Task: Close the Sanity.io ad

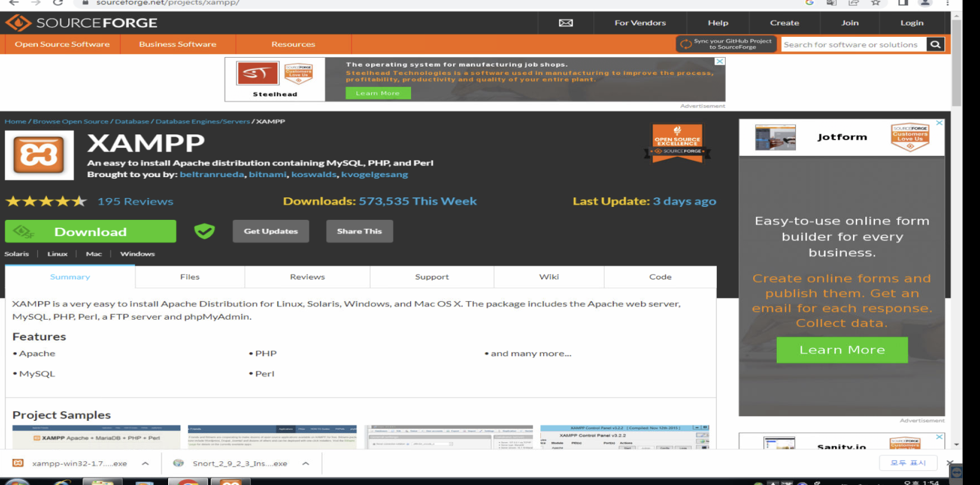Action: coord(939,437)
